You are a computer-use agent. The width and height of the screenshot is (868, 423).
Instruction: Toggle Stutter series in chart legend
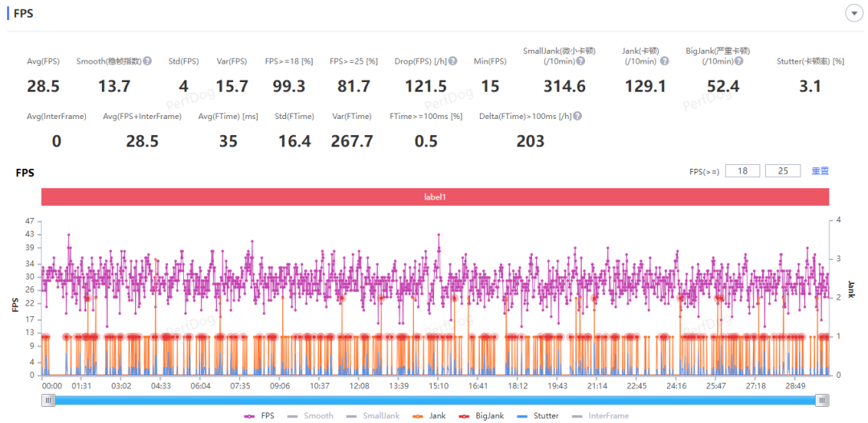pyautogui.click(x=537, y=416)
